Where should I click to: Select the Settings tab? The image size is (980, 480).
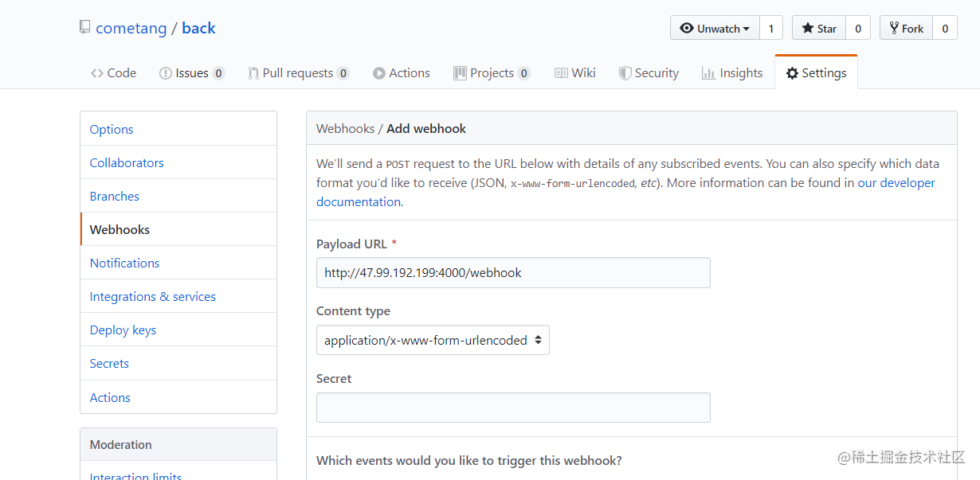point(816,72)
